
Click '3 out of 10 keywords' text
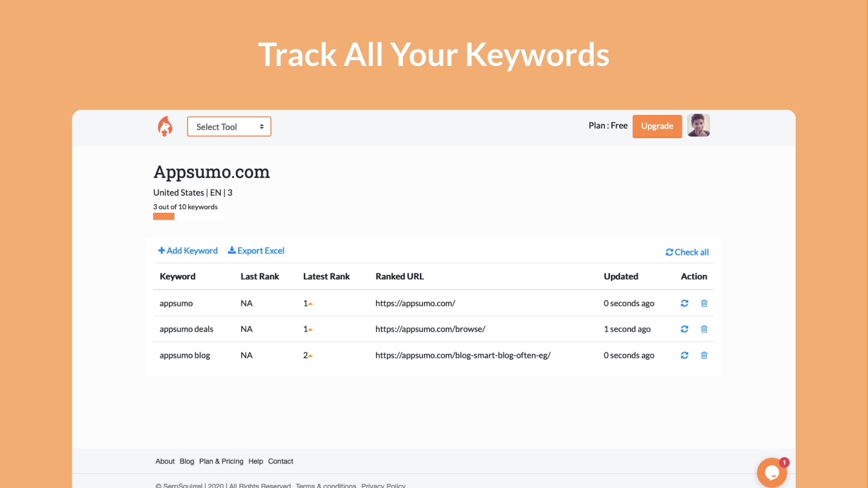point(185,207)
